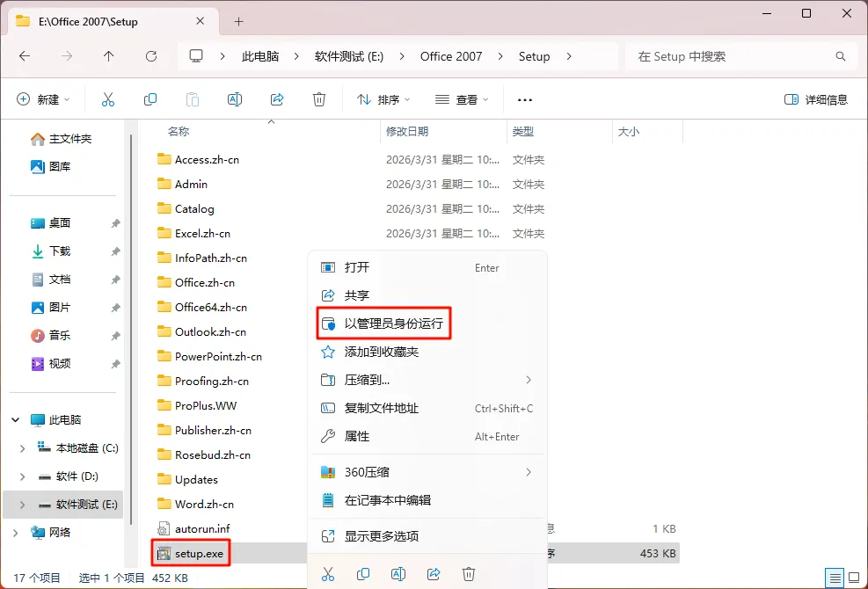
Task: Expand chevron after Setup in address bar
Action: (568, 56)
